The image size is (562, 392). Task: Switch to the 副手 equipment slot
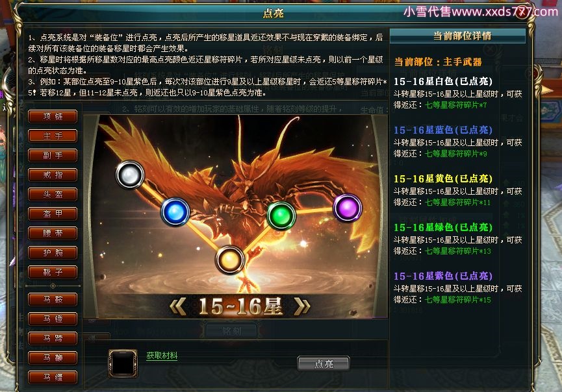click(53, 155)
